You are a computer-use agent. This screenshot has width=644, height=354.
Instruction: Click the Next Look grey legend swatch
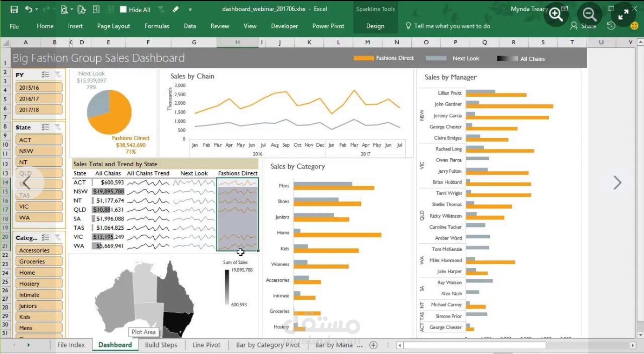[x=436, y=58]
